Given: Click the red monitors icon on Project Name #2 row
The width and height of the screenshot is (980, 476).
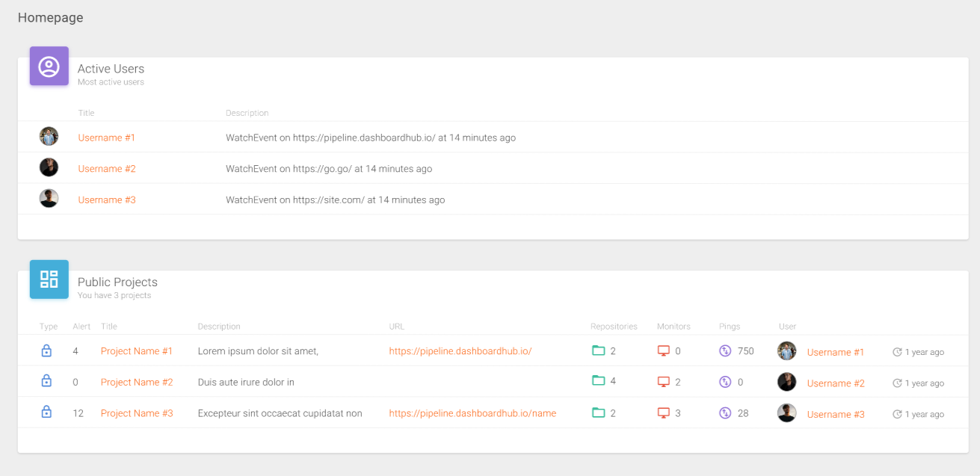Looking at the screenshot, I should [x=665, y=381].
